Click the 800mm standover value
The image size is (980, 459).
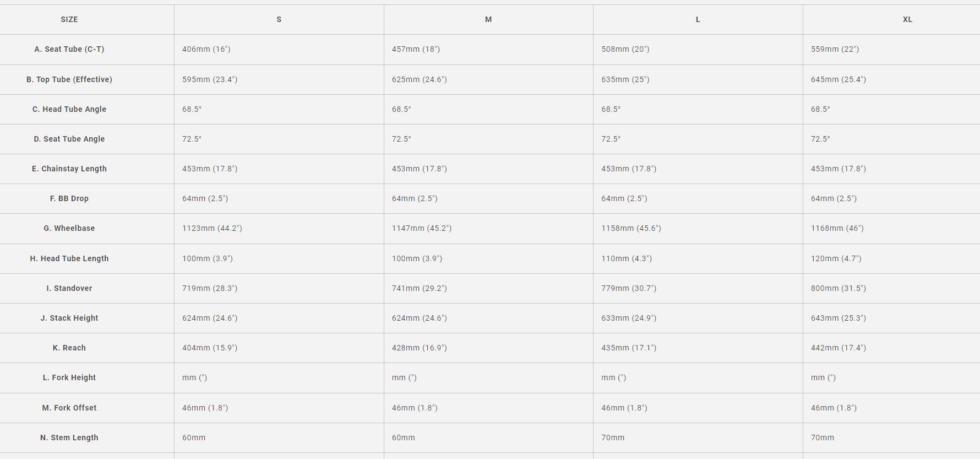pyautogui.click(x=839, y=288)
